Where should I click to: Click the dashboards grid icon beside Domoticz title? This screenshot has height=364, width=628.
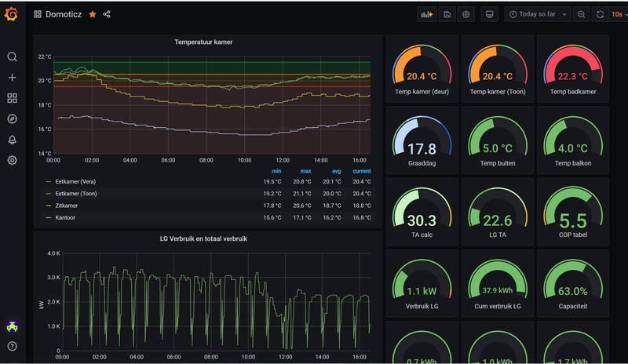tap(38, 14)
